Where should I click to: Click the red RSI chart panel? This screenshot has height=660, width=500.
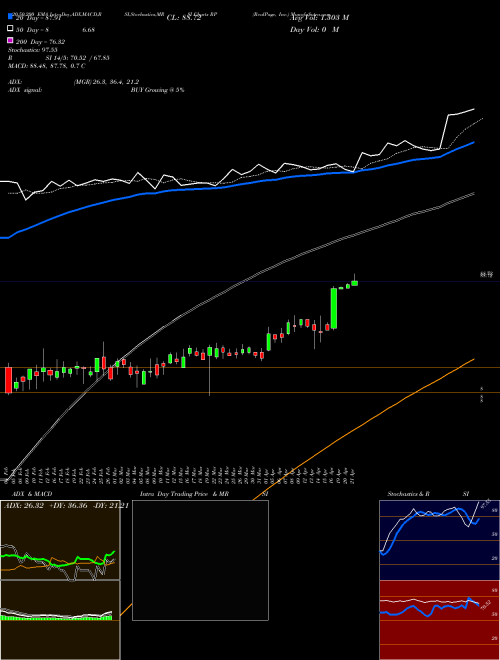(439, 620)
